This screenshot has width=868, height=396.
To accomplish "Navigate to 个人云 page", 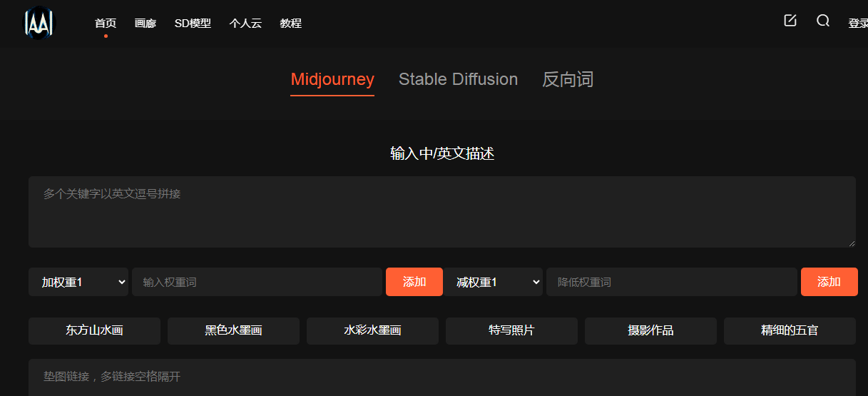I will (245, 24).
